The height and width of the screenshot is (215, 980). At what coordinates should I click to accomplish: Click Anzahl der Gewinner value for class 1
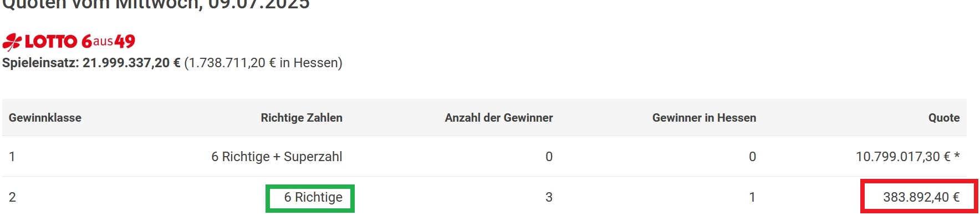click(549, 157)
